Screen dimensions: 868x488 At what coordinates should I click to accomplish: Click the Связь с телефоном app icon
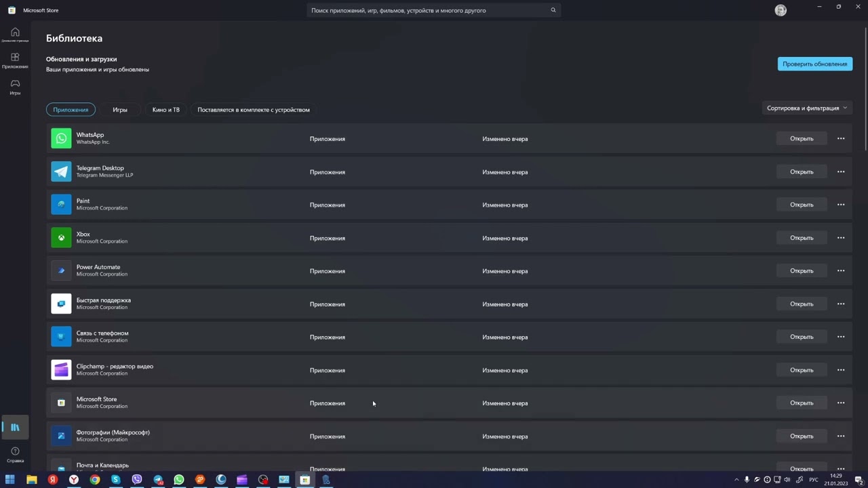pyautogui.click(x=61, y=336)
